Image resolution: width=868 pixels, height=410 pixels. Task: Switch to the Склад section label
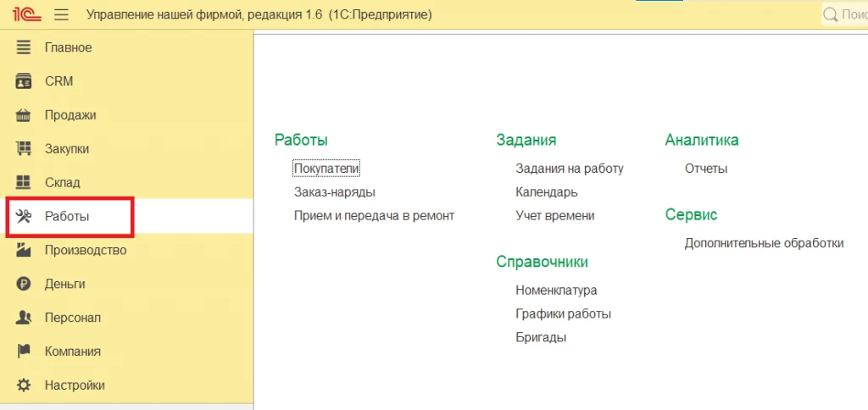(63, 182)
